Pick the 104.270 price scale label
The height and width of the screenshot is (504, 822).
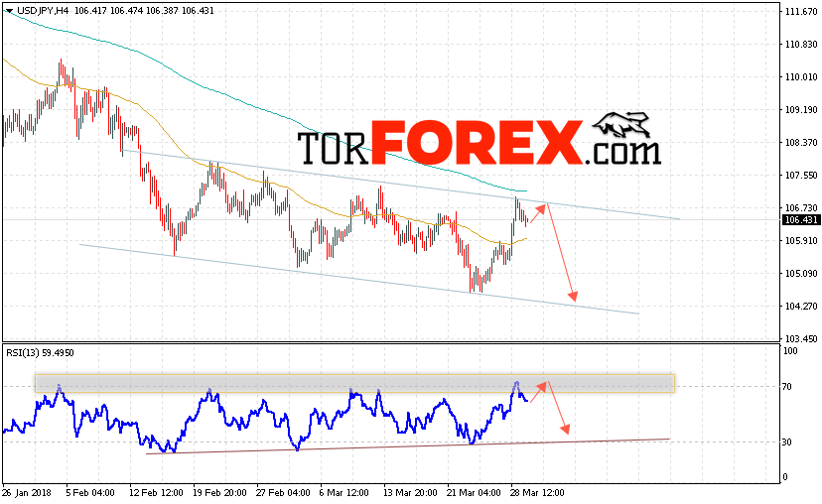point(801,307)
